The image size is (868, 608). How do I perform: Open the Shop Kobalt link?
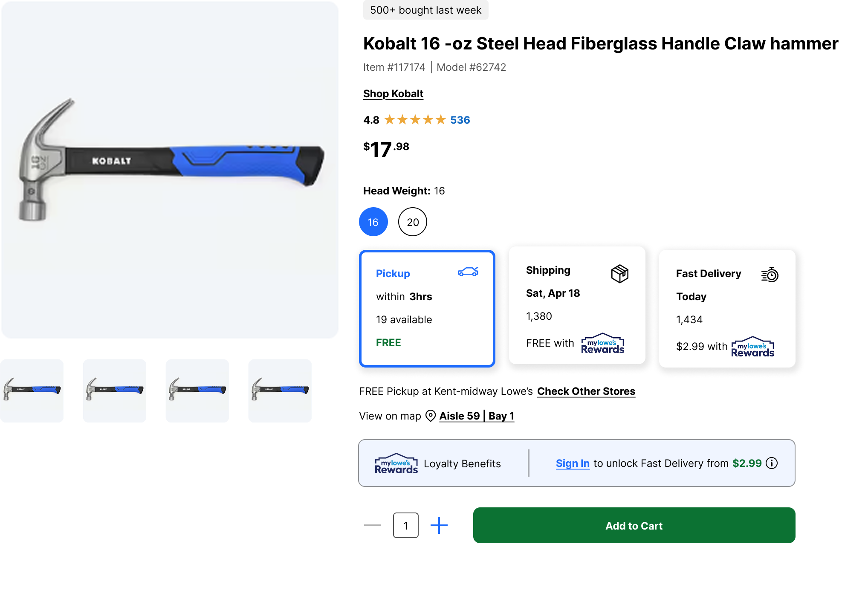coord(393,94)
